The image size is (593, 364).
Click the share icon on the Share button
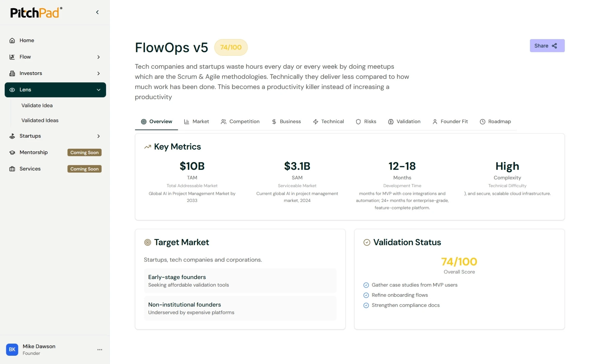tap(554, 46)
